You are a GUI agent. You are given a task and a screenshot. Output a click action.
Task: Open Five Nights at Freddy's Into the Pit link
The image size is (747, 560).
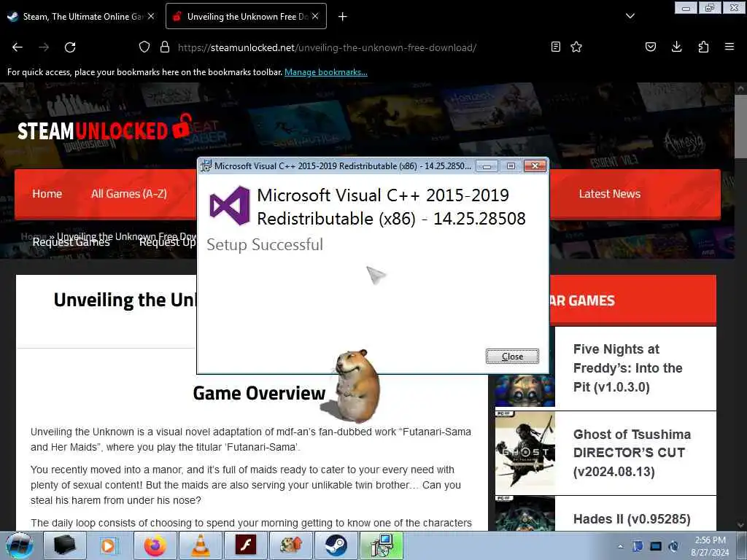628,367
